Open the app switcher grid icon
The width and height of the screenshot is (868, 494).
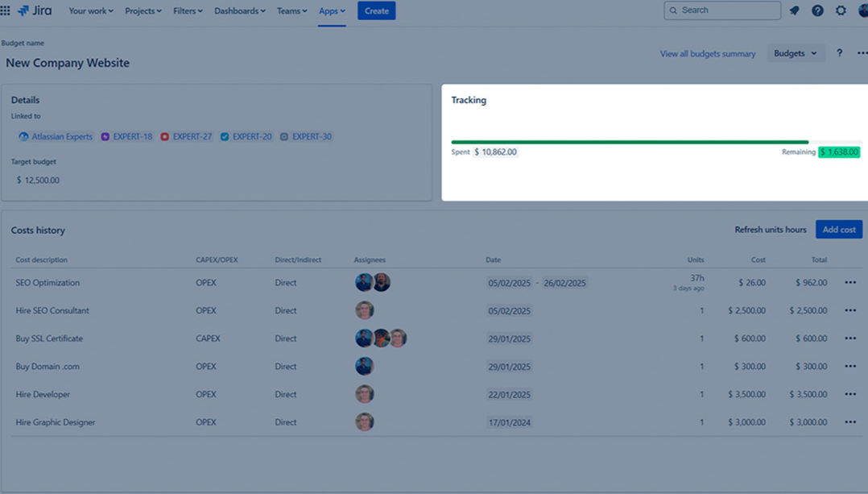tap(6, 10)
